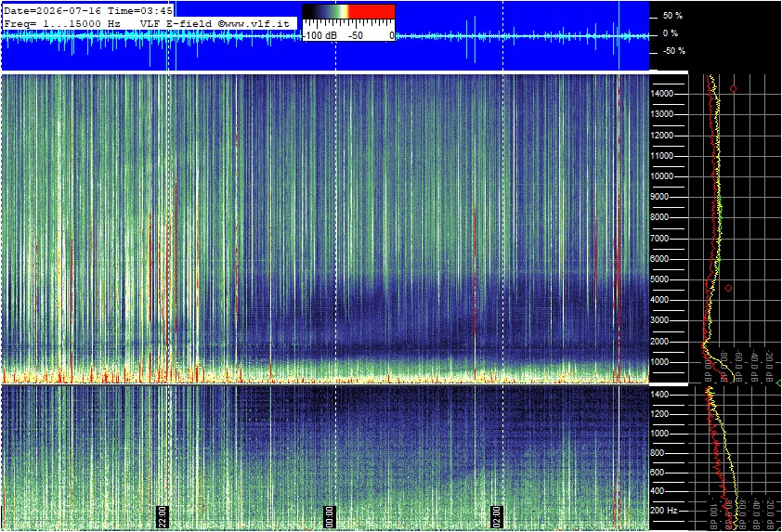The width and height of the screenshot is (782, 532).
Task: Click the red circle marker near 14000 Hz
Action: tap(733, 89)
